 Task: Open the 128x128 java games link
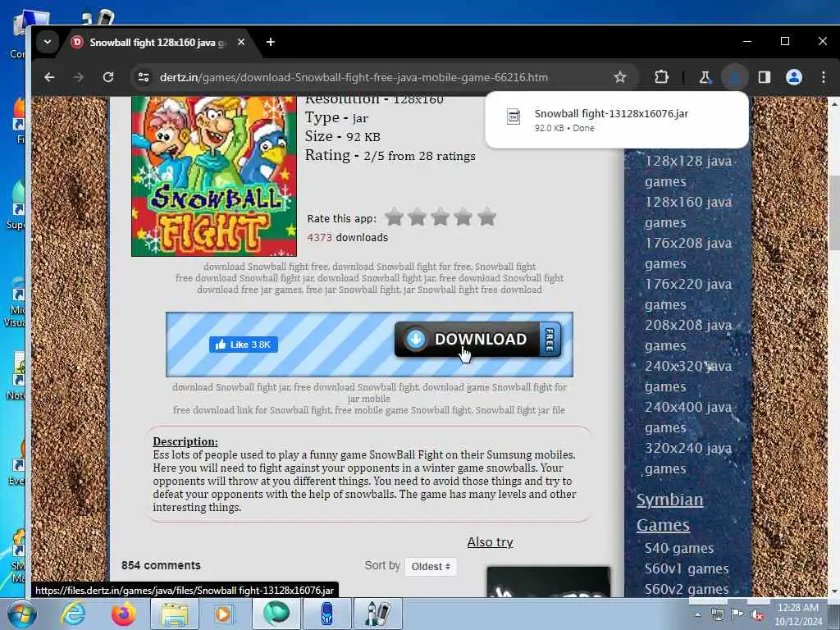pos(688,171)
